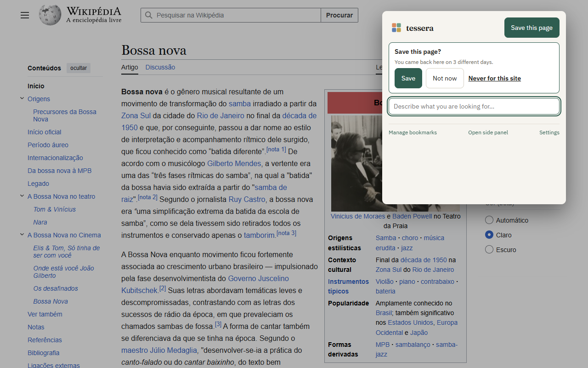This screenshot has height=368, width=588.
Task: Open side panel from tessera popup
Action: pyautogui.click(x=488, y=132)
